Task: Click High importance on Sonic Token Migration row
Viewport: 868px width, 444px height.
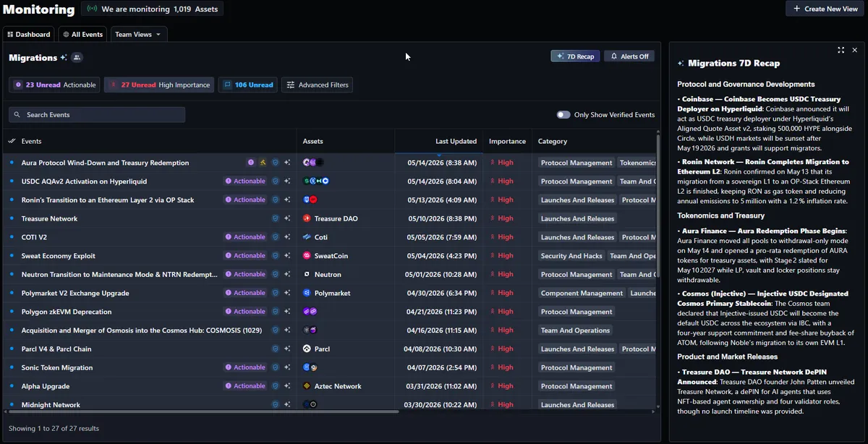Action: pyautogui.click(x=502, y=367)
